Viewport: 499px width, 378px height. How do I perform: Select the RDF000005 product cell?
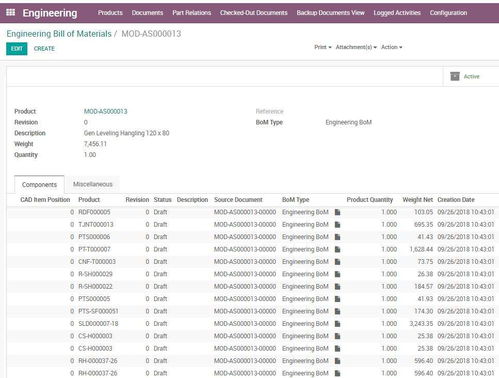[x=94, y=212]
